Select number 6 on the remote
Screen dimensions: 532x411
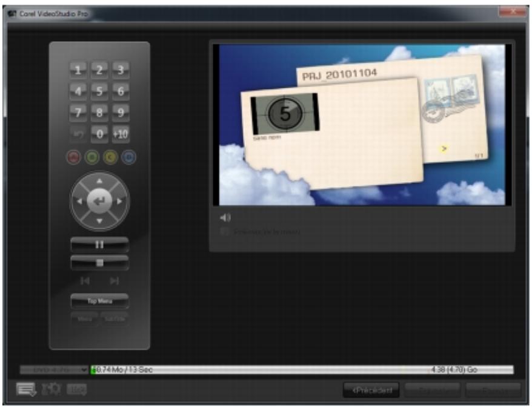click(x=121, y=91)
